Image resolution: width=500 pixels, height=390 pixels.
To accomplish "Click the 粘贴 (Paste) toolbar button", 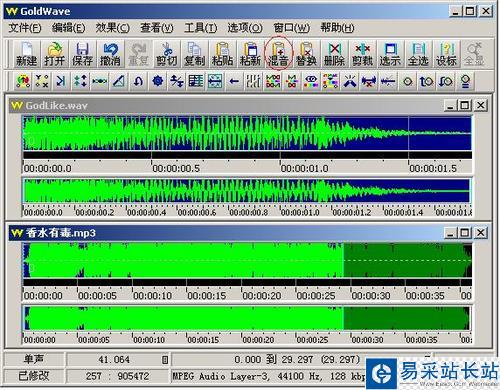I will coord(222,54).
